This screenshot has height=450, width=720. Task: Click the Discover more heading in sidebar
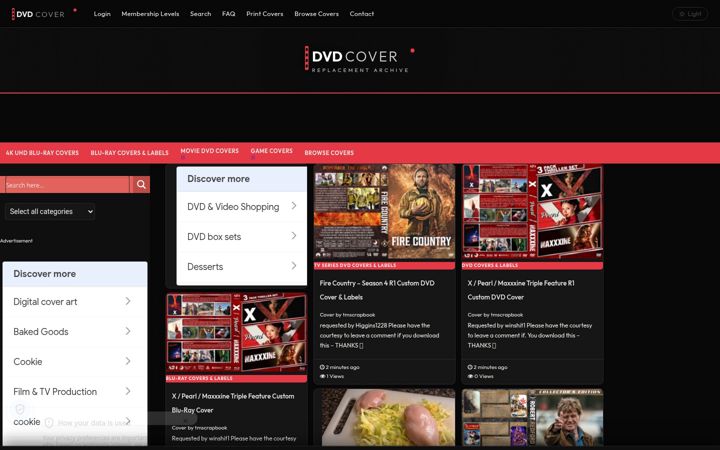(45, 274)
